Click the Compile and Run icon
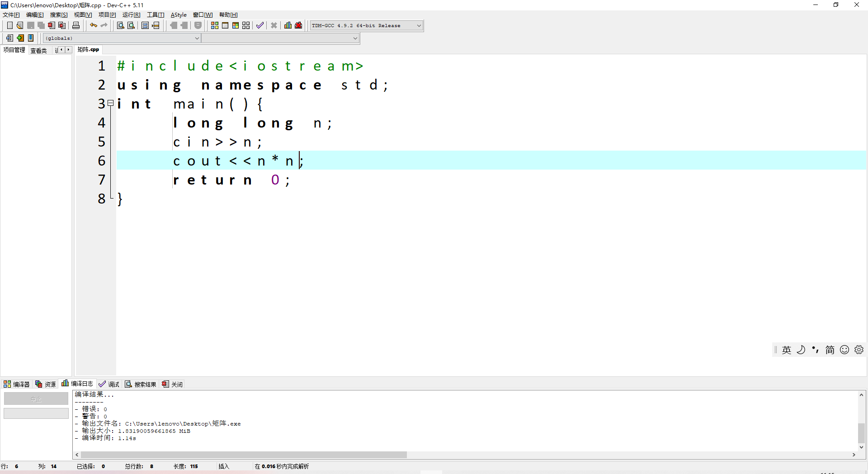The image size is (868, 474). coord(236,25)
